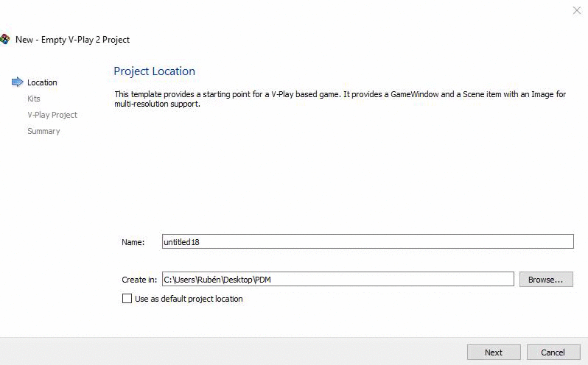Screen dimensions: 588x365
Task: Focus the Name field containing untitled18
Action: (368, 241)
